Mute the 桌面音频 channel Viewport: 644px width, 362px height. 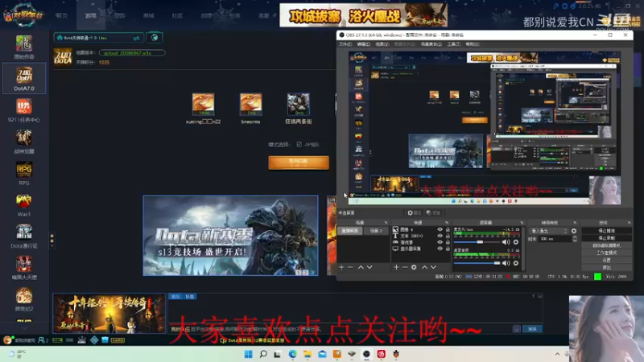tap(506, 263)
